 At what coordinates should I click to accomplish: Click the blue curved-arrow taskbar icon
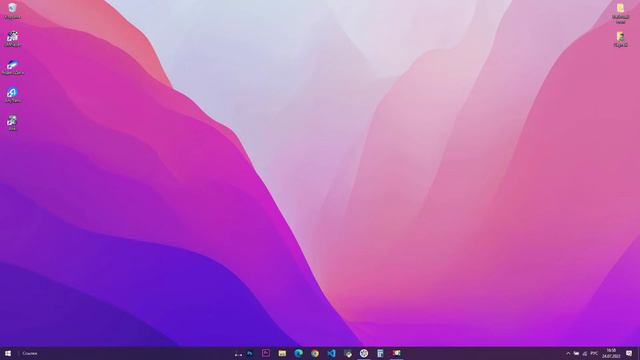click(249, 353)
